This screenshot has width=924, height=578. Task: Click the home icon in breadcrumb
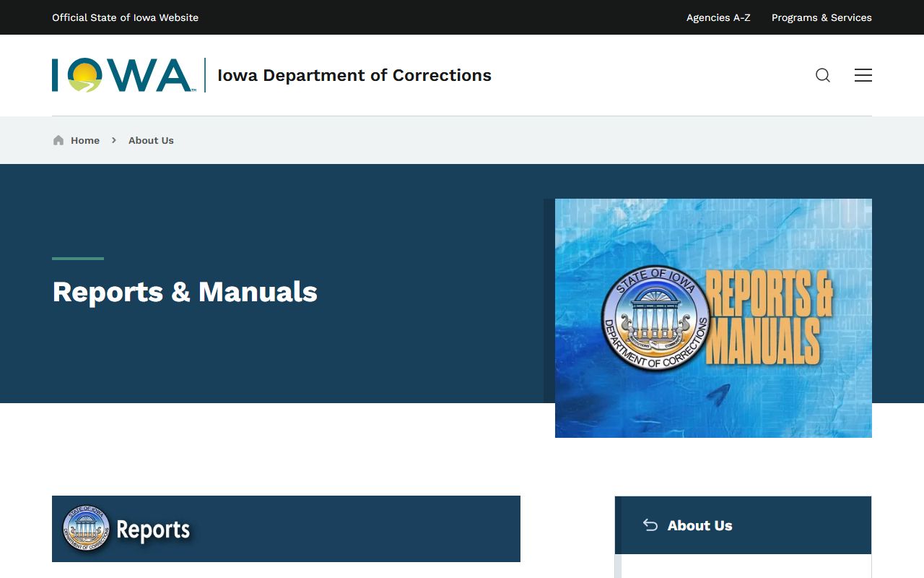[58, 140]
